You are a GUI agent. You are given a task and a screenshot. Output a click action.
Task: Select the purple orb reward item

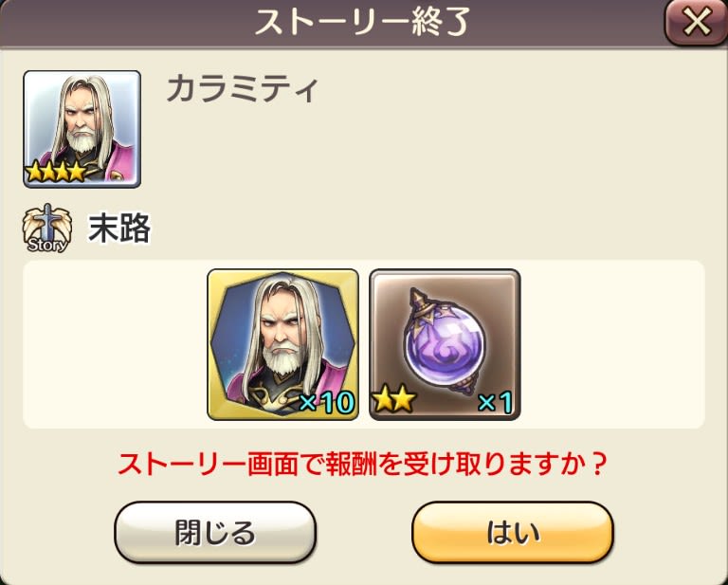pos(445,344)
